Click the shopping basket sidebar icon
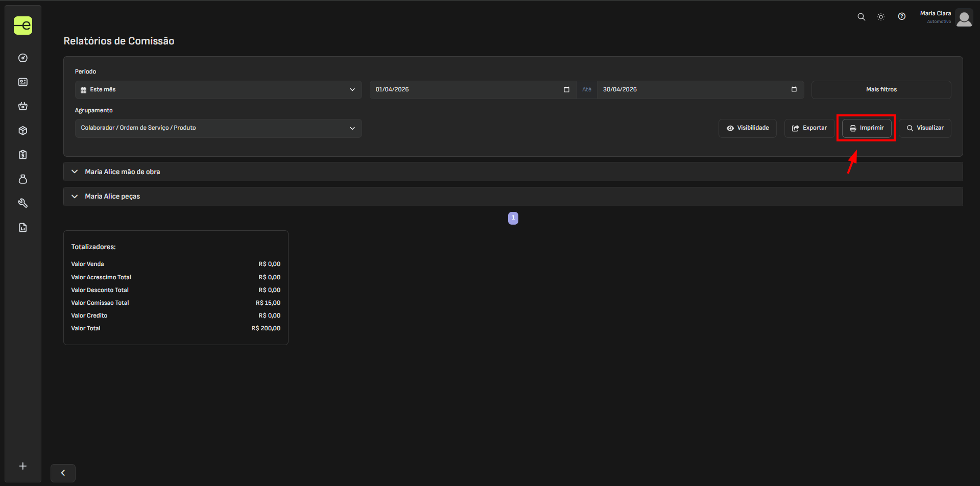Viewport: 980px width, 486px height. pos(23,106)
